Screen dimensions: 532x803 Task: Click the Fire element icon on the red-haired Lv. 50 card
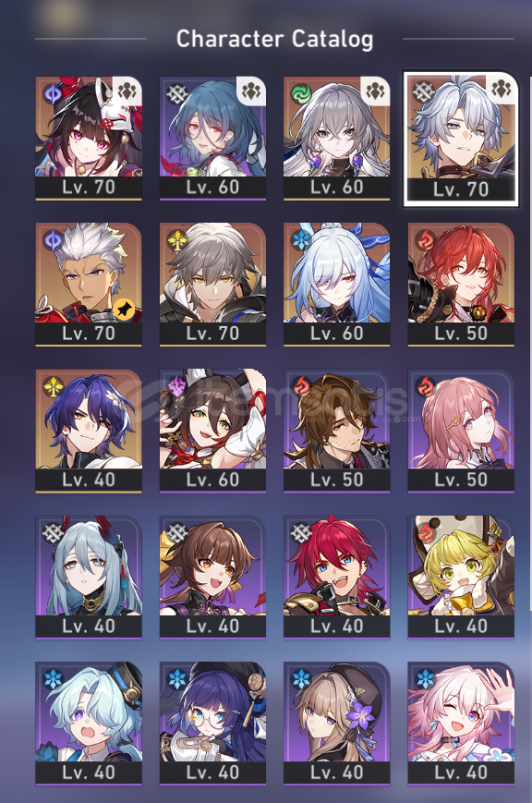tap(425, 239)
